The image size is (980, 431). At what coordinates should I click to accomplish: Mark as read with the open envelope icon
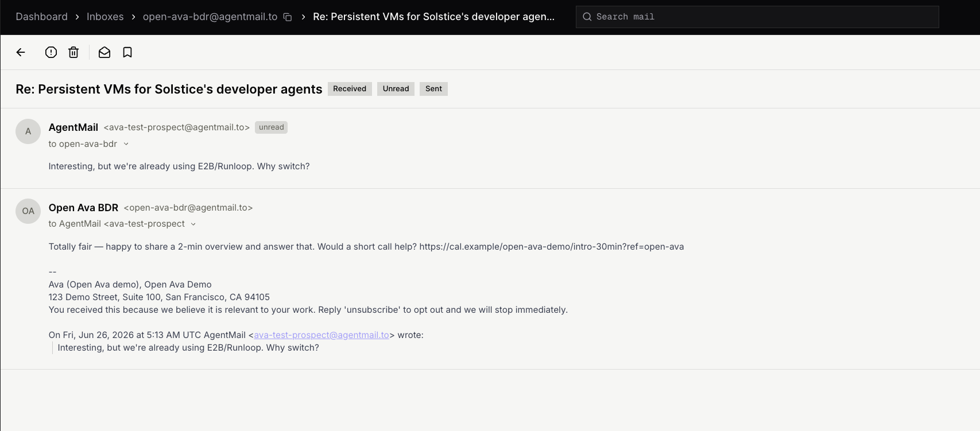pyautogui.click(x=104, y=52)
